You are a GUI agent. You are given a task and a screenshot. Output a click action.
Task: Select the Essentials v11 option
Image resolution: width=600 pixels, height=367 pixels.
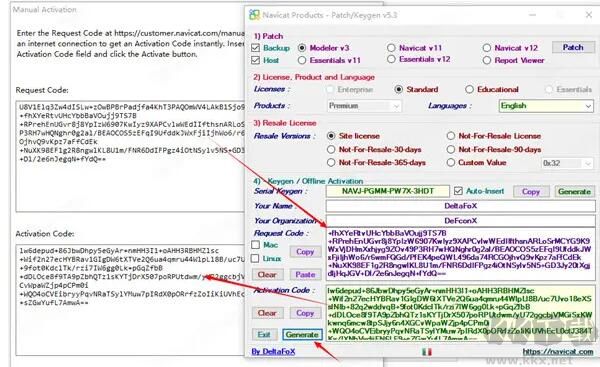302,60
